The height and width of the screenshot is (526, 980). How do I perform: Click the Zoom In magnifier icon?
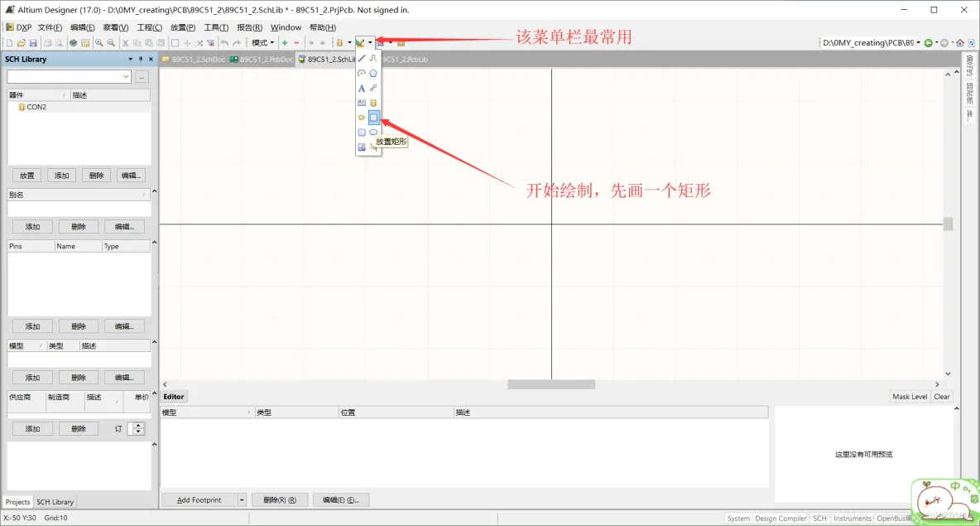(99, 42)
